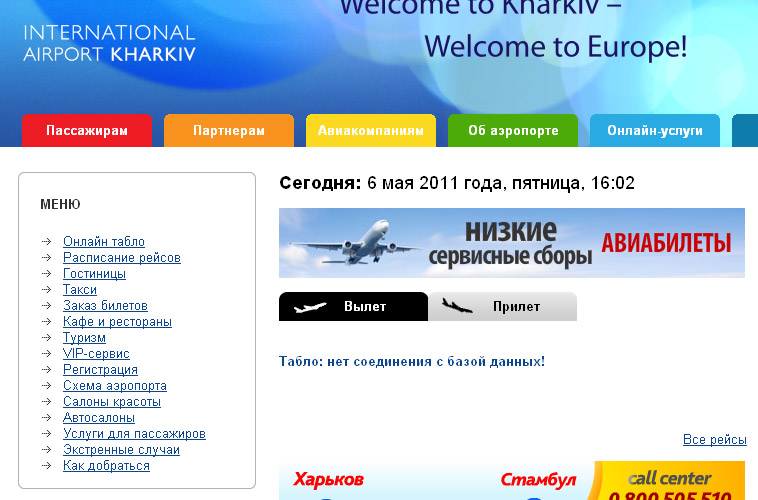The width and height of the screenshot is (758, 500).
Task: Click the Как добраться link
Action: pyautogui.click(x=106, y=466)
